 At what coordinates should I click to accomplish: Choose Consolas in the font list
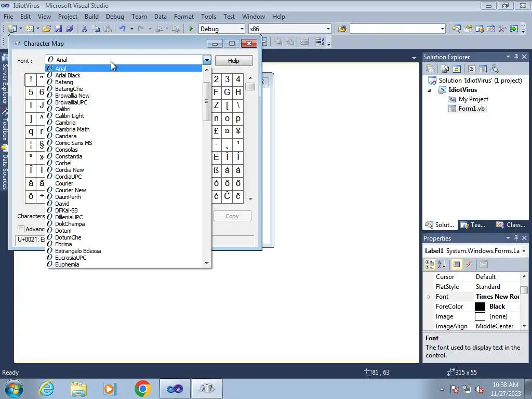click(x=66, y=150)
